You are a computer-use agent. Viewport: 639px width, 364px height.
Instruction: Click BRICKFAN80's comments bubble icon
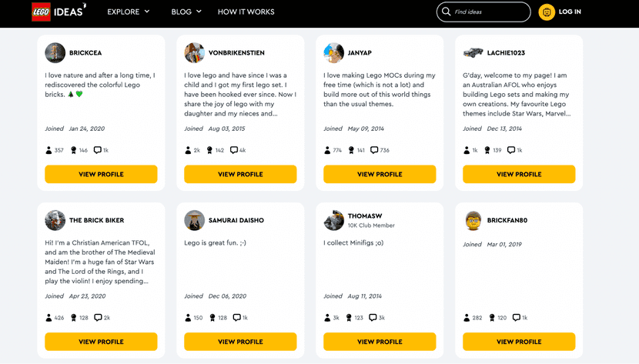tap(514, 318)
